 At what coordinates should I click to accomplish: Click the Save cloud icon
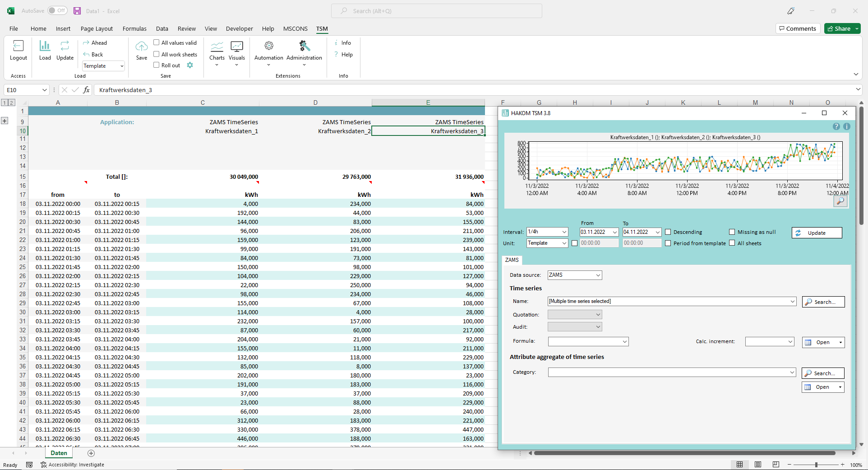(142, 46)
